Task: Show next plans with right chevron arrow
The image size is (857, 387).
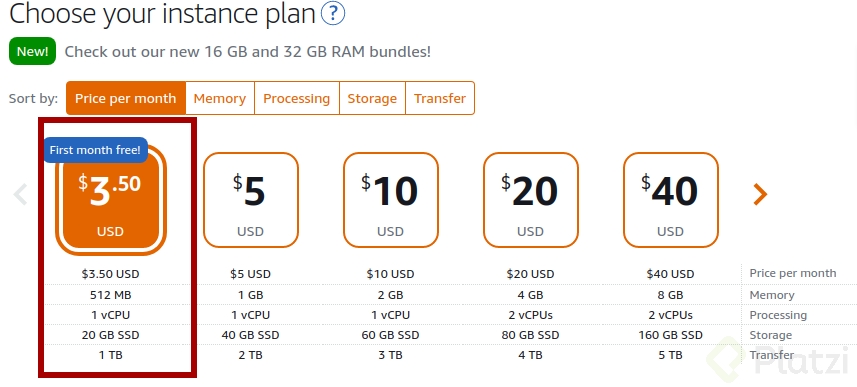Action: click(x=760, y=194)
